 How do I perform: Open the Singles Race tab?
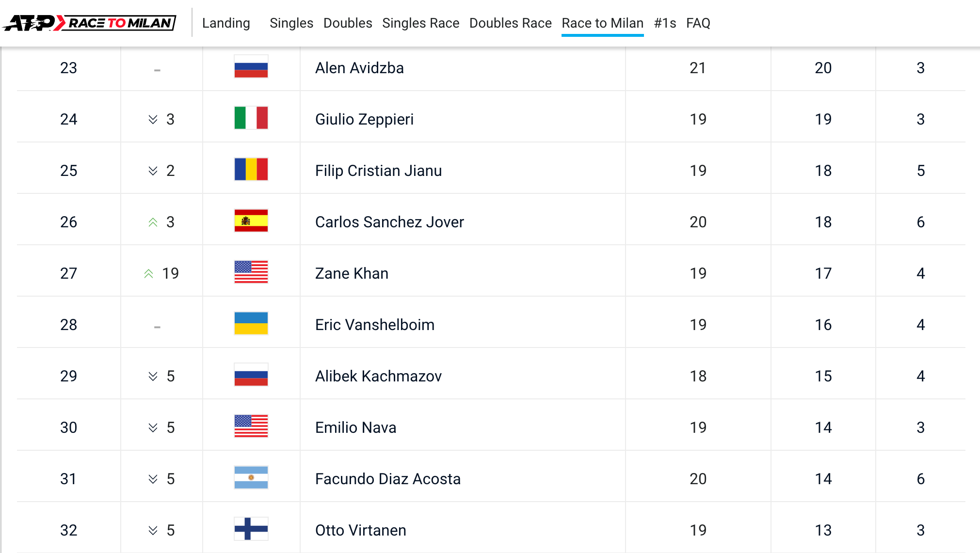[x=420, y=23]
